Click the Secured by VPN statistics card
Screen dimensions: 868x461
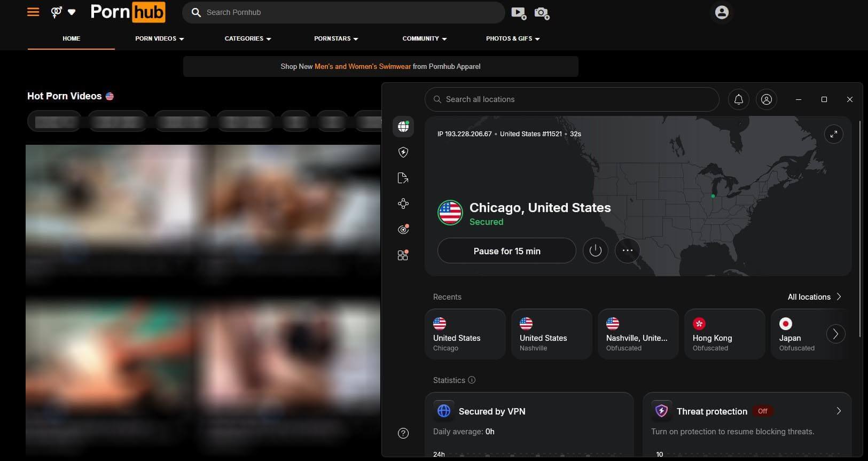(529, 425)
